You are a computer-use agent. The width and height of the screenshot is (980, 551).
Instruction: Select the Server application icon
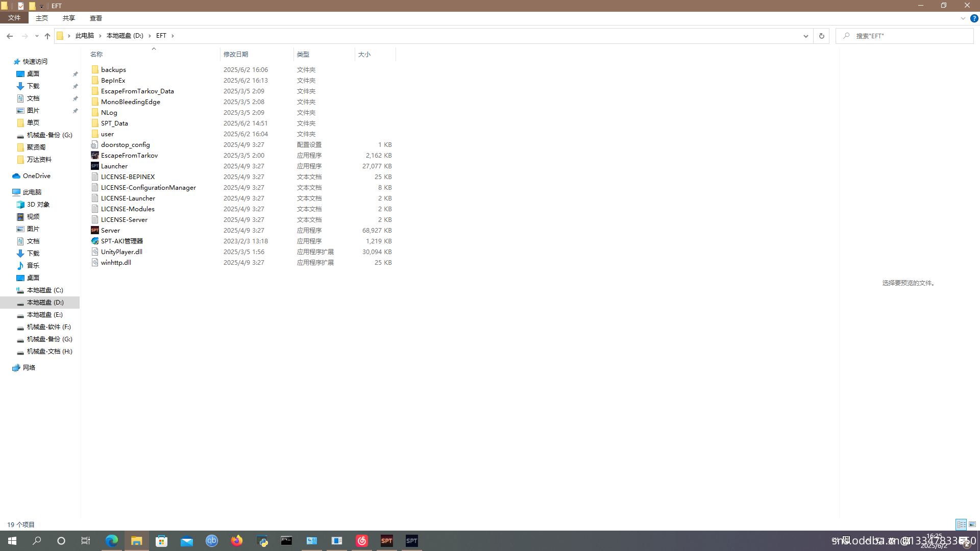tap(95, 230)
